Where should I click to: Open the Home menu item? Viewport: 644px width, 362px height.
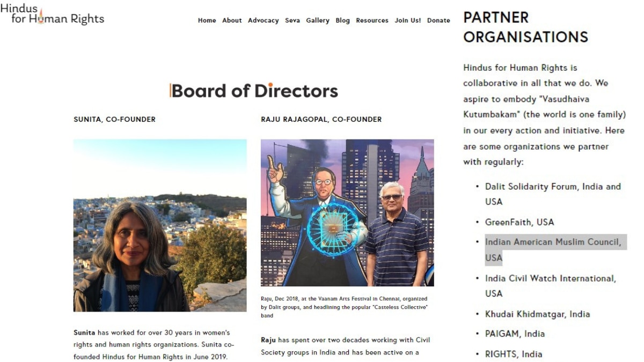click(207, 20)
